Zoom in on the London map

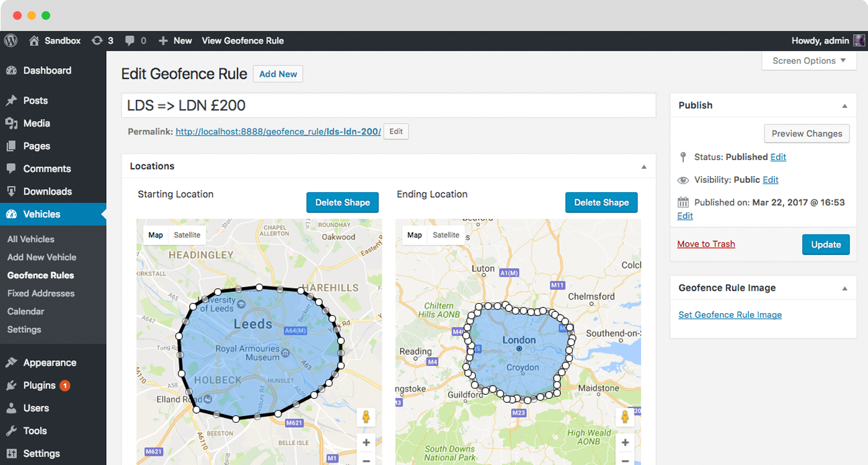pyautogui.click(x=625, y=443)
